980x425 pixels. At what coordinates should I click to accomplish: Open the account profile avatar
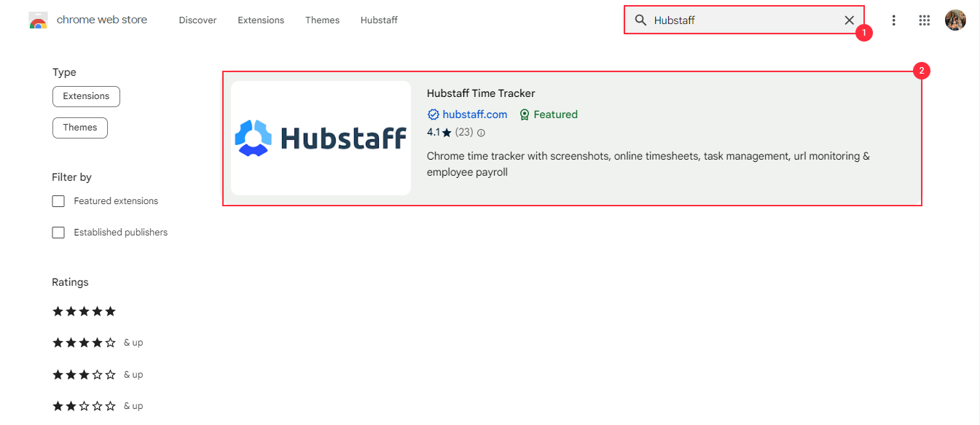coord(955,20)
